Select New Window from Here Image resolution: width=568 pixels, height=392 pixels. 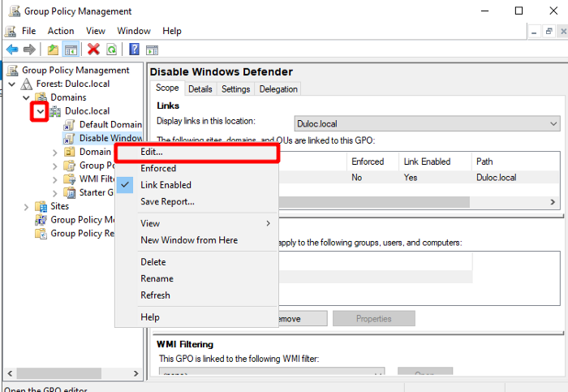tap(196, 240)
